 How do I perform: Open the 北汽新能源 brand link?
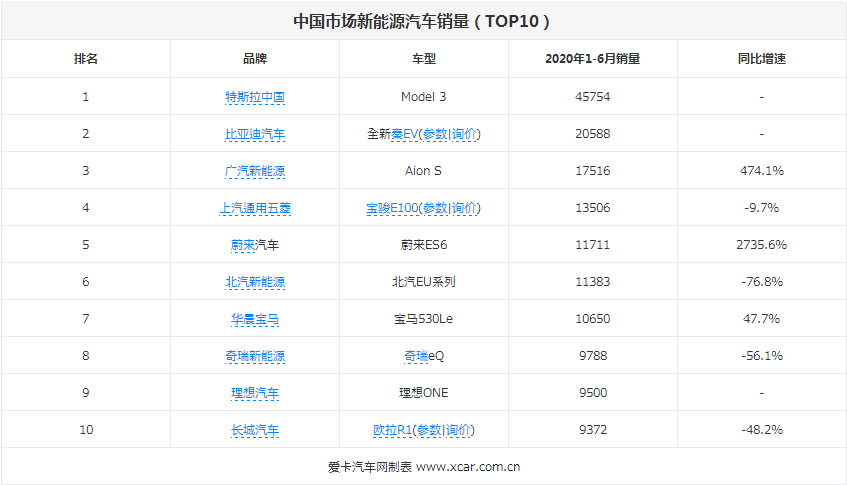[255, 282]
